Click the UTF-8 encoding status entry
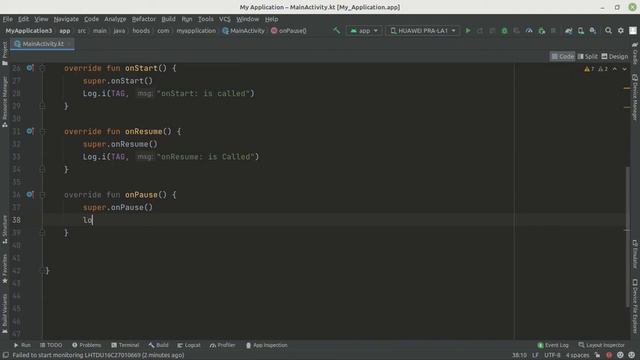The width and height of the screenshot is (640, 360). pos(552,355)
